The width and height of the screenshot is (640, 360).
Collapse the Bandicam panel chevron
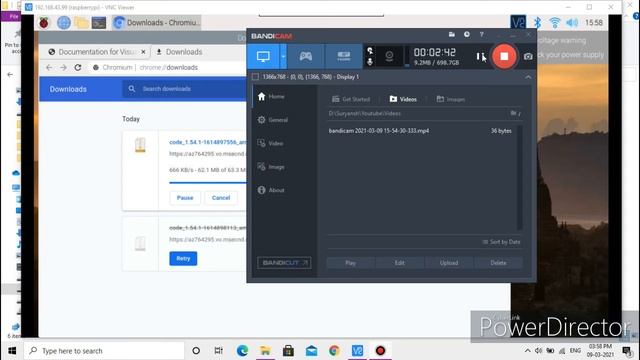coord(528,77)
